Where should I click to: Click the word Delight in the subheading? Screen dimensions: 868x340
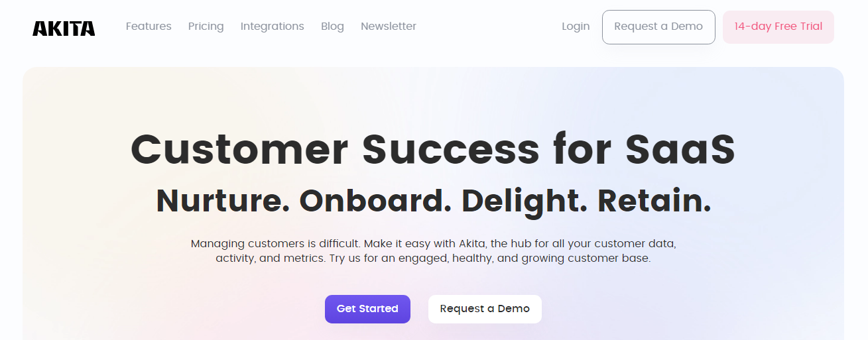click(524, 201)
